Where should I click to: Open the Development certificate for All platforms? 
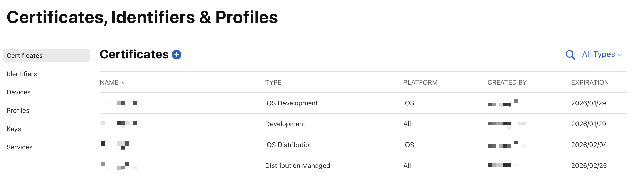[285, 124]
